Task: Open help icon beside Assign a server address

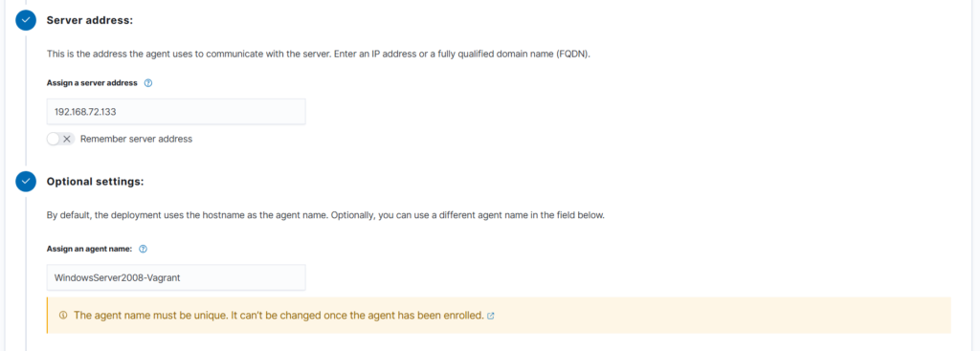Action: tap(148, 82)
